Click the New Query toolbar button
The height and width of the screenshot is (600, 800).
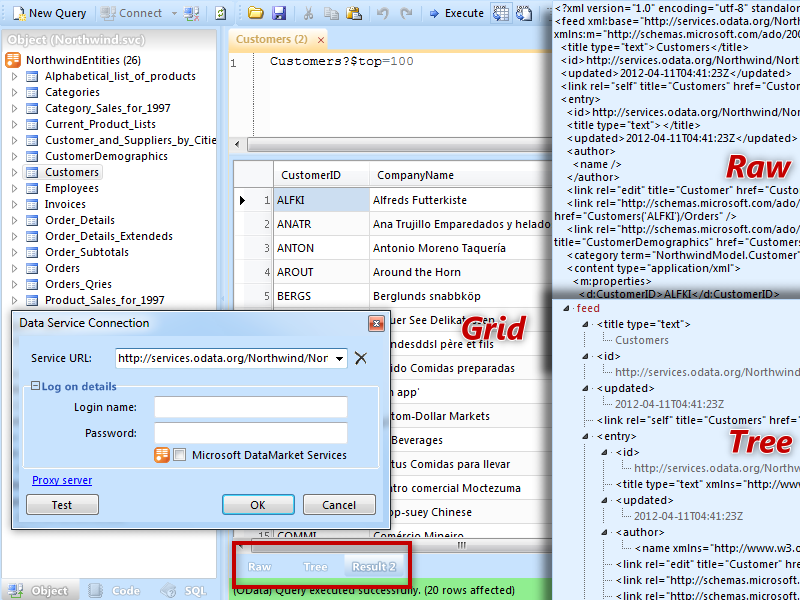(x=49, y=13)
